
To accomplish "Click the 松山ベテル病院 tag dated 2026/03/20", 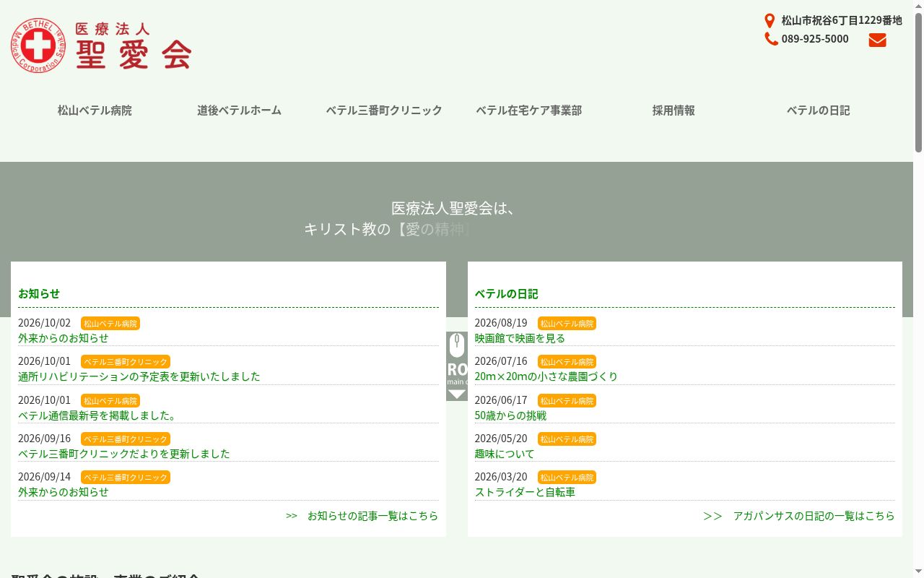I will [567, 478].
